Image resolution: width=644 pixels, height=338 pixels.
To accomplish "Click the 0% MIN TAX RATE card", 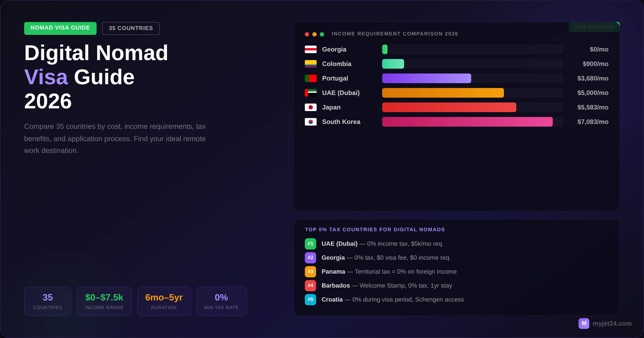I will [x=221, y=301].
